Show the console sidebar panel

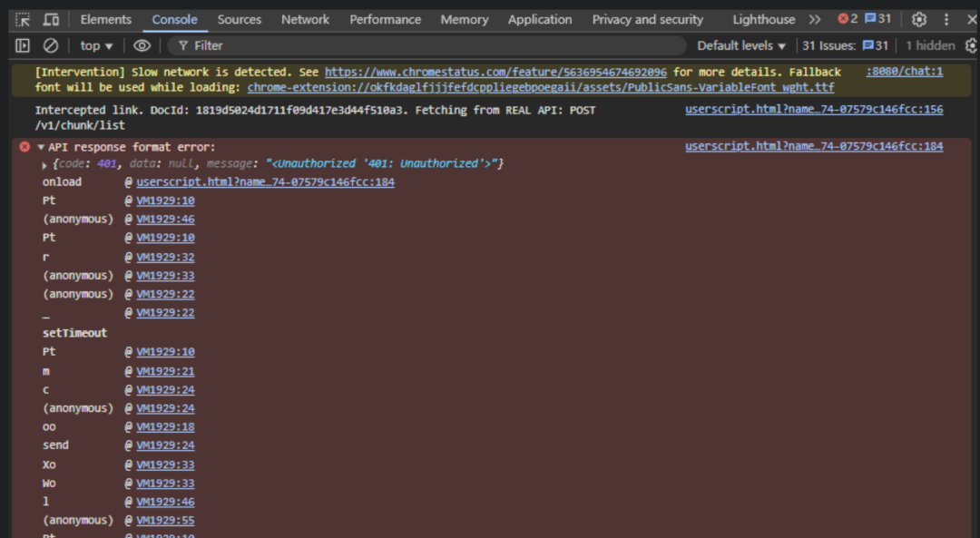click(23, 45)
